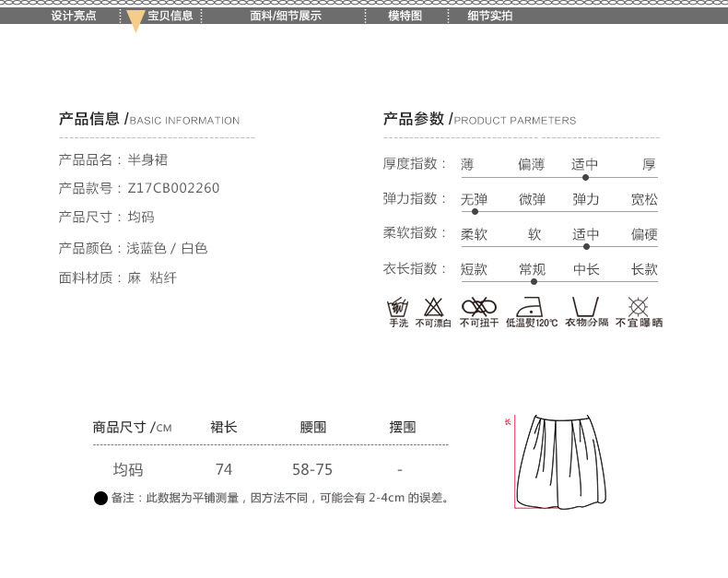
Task: Click the length scale dot under 常规
Action: [x=534, y=281]
